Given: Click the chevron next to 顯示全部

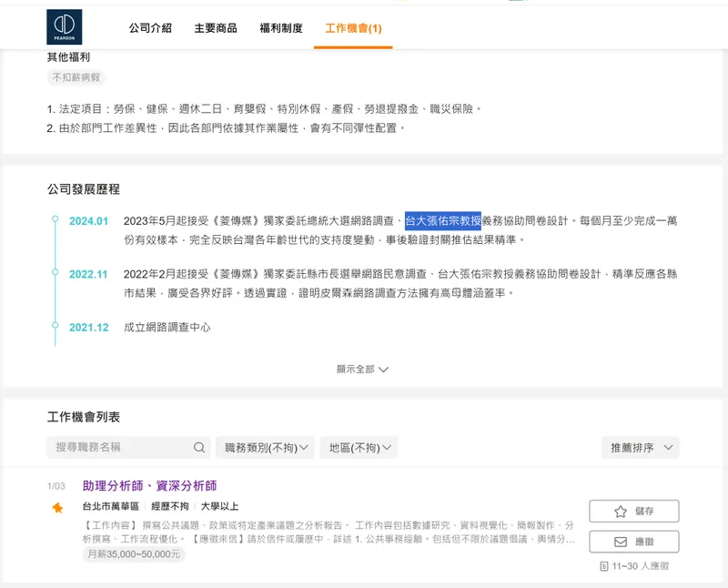Looking at the screenshot, I should tap(383, 370).
